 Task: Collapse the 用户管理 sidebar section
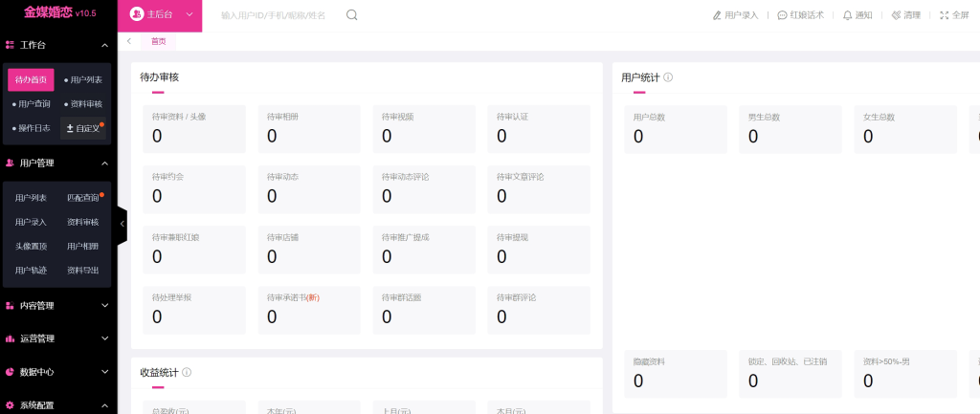pyautogui.click(x=105, y=163)
